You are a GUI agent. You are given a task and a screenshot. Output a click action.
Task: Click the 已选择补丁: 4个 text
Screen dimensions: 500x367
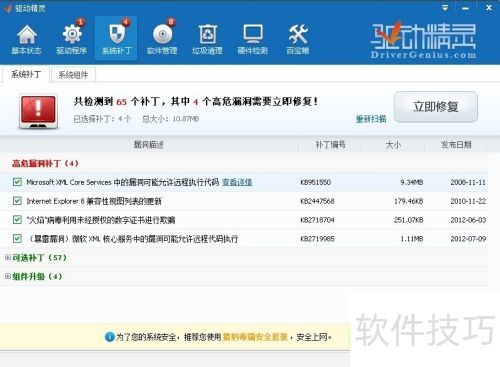(x=102, y=119)
